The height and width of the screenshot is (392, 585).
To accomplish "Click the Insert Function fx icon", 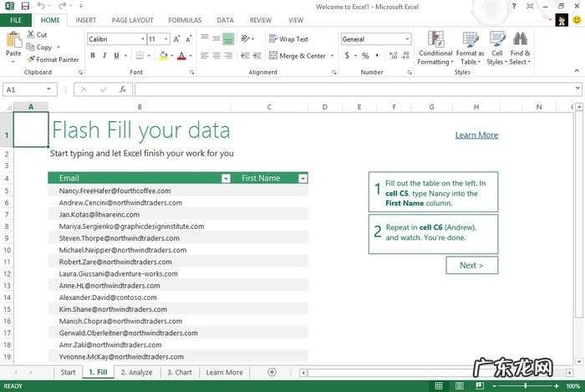I will [x=123, y=89].
